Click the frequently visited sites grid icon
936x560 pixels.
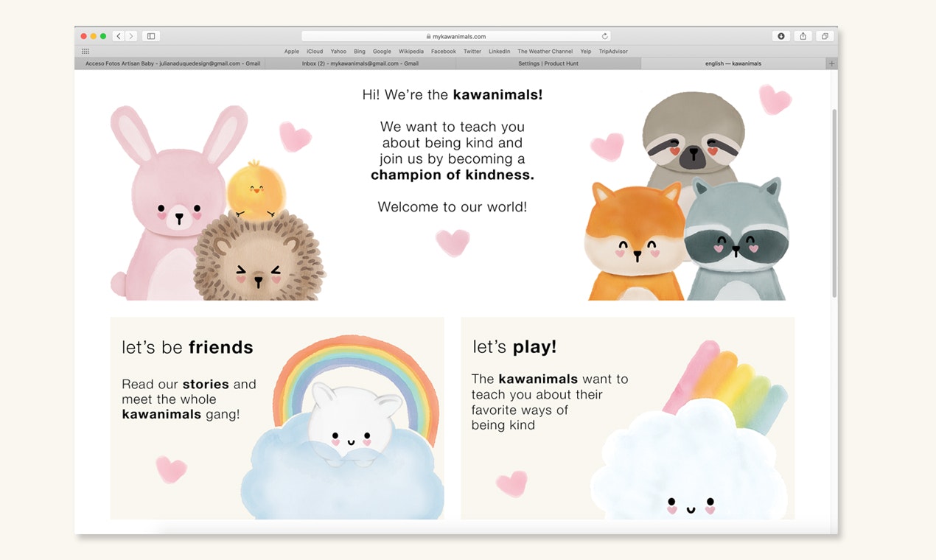pos(85,51)
